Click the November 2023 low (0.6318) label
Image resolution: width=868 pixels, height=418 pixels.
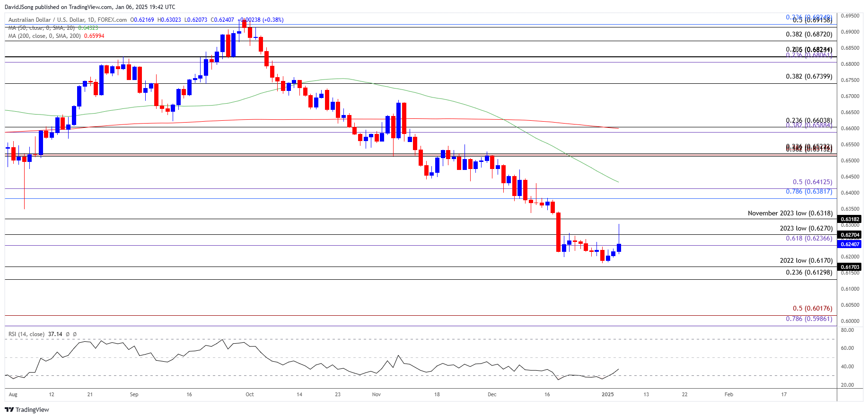[x=790, y=213]
